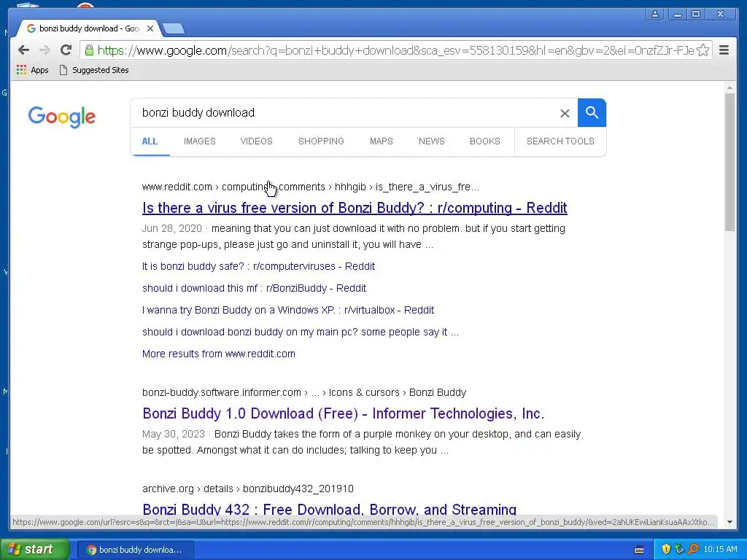Bookmark this page with the star icon
747x560 pixels.
coord(703,50)
